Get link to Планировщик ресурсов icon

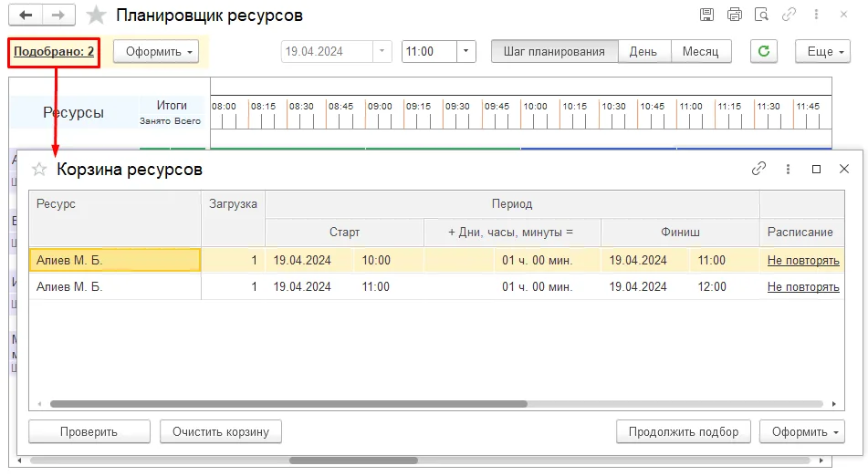click(x=789, y=15)
